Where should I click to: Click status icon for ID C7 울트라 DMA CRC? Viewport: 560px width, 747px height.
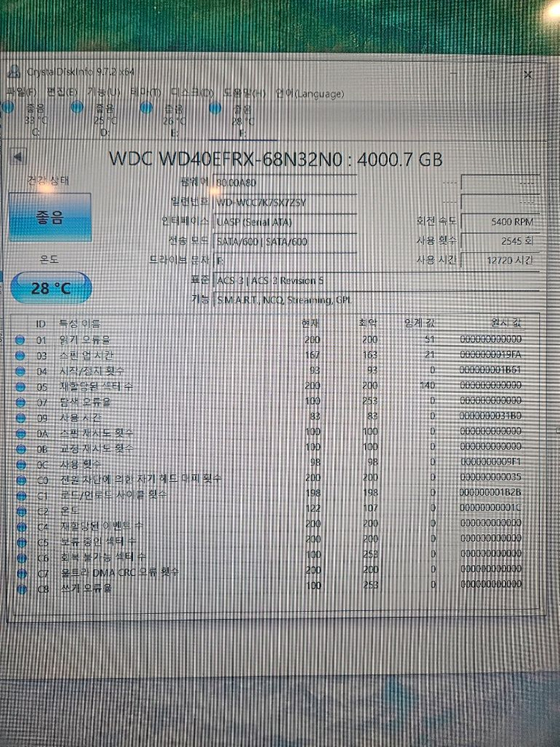[x=22, y=573]
